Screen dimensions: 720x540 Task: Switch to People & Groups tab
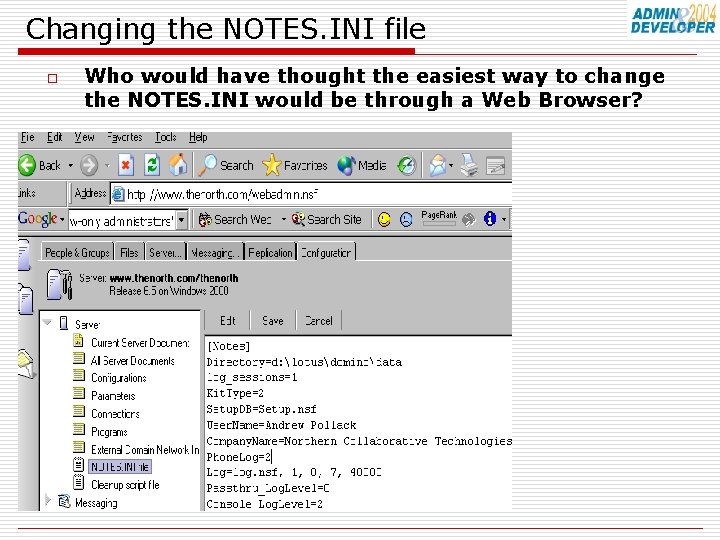click(x=77, y=253)
